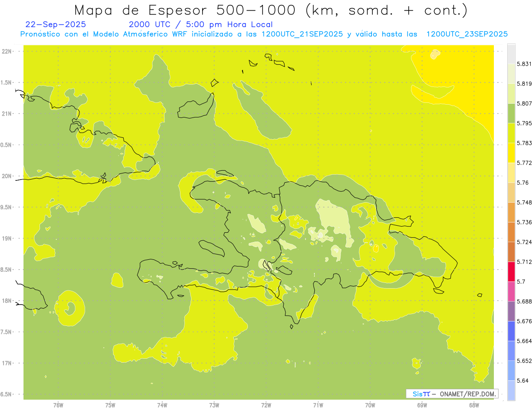
Task: Click the orange swatch between 5.748 and 5.736
Action: [511, 212]
